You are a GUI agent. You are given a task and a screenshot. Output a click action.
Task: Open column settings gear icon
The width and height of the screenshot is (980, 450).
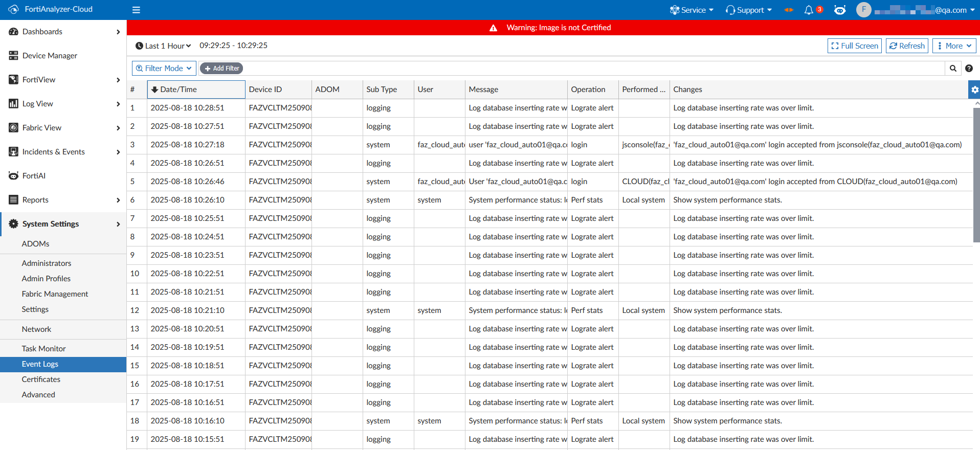(974, 89)
